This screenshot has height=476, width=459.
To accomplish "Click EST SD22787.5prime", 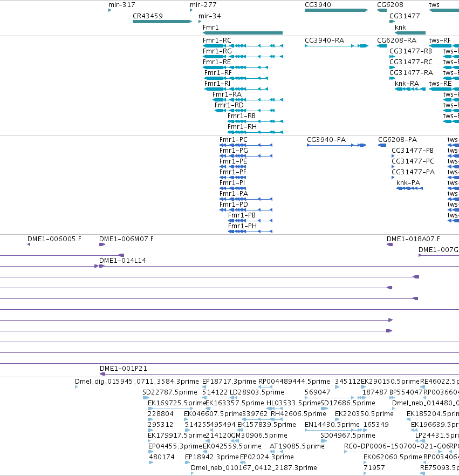I will click(146, 398).
